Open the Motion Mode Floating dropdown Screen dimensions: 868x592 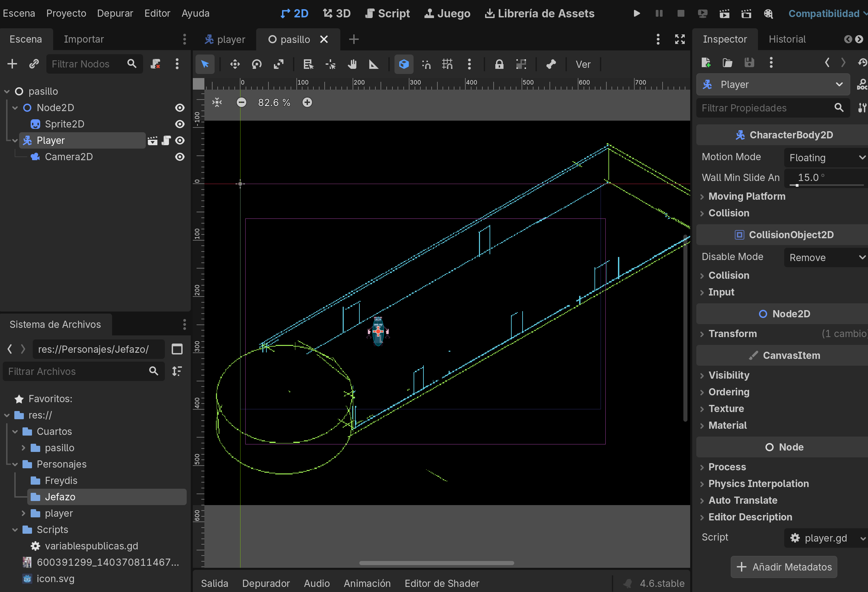point(825,158)
